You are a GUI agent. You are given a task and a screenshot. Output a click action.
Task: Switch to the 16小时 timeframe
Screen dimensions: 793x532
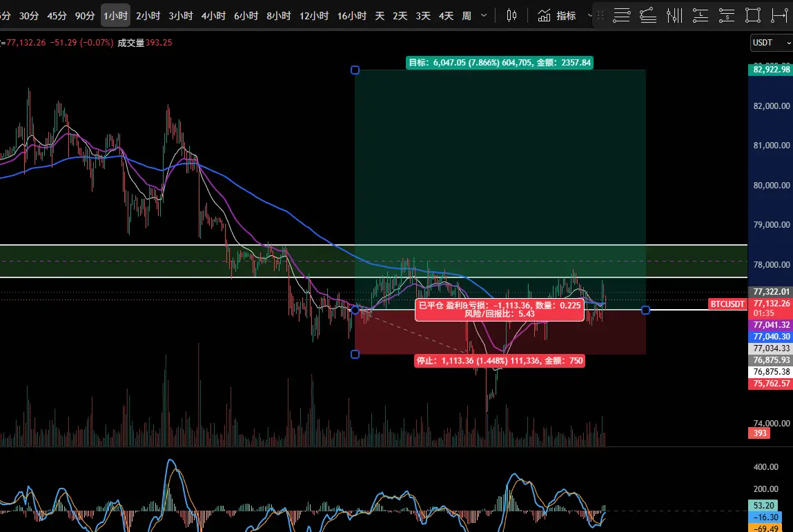tap(352, 16)
